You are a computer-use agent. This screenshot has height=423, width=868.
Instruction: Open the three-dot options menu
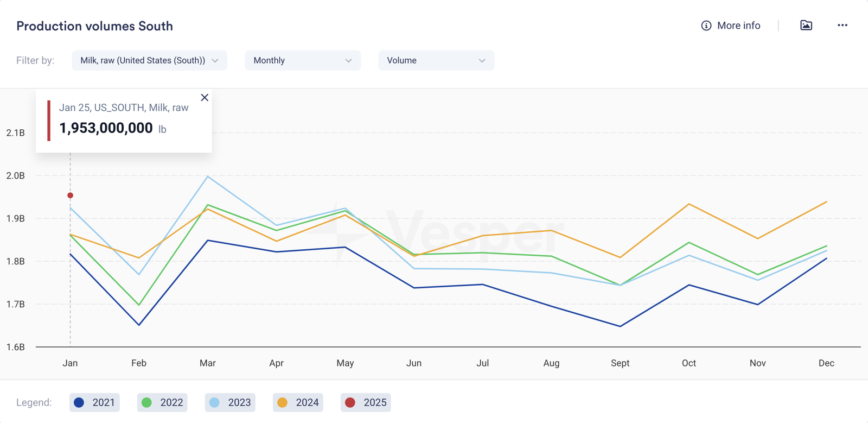pos(842,26)
